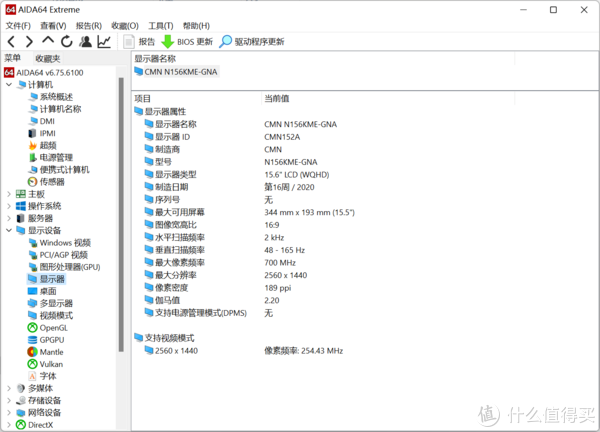
Task: Open the Vulkan tree item
Action: coord(46,364)
